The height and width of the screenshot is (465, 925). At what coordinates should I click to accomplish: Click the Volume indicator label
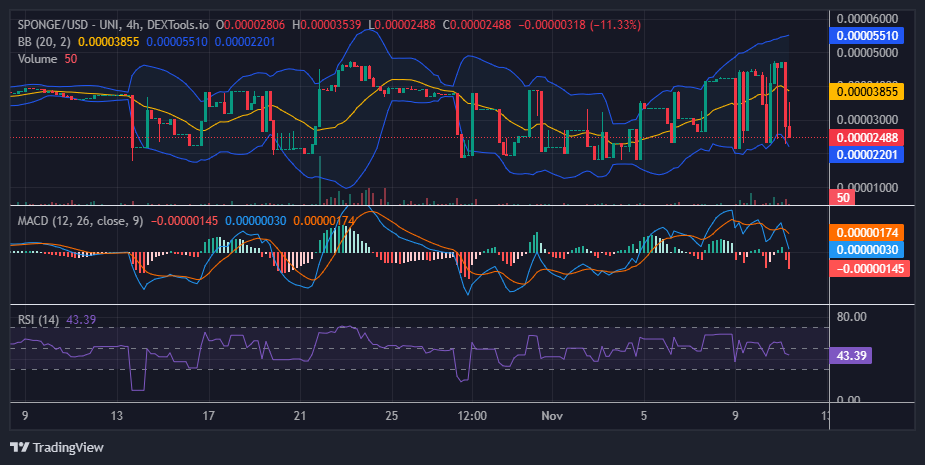click(x=37, y=59)
